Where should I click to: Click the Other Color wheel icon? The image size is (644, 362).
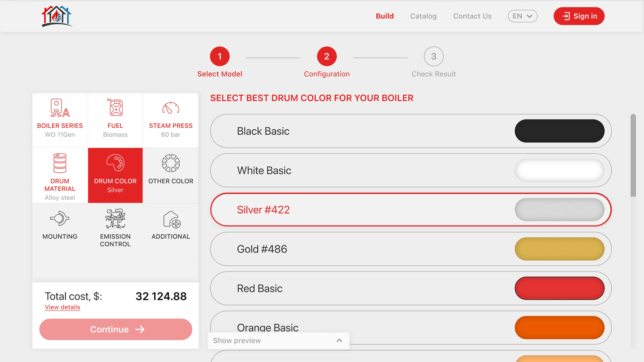click(171, 163)
